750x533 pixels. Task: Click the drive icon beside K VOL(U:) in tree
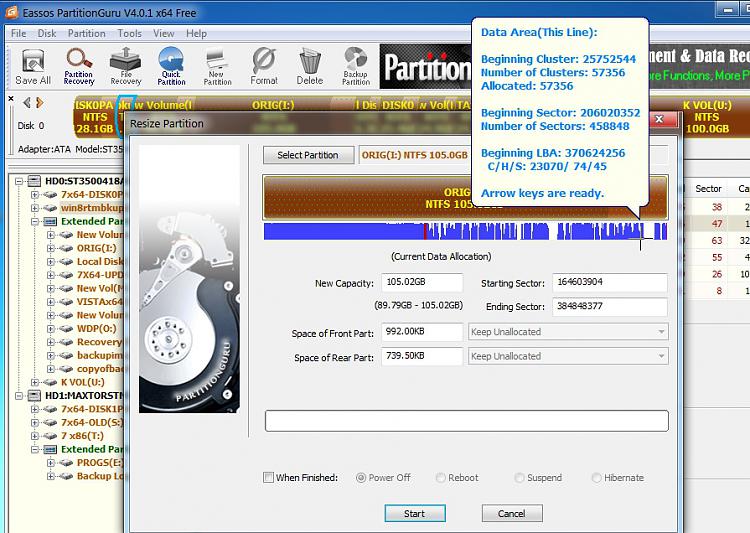point(51,382)
